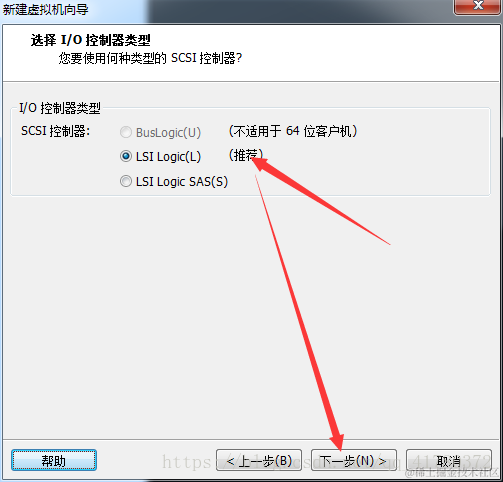The image size is (503, 482).
Task: Close the 新建虚拟机向导 dialog window
Action: 478,6
